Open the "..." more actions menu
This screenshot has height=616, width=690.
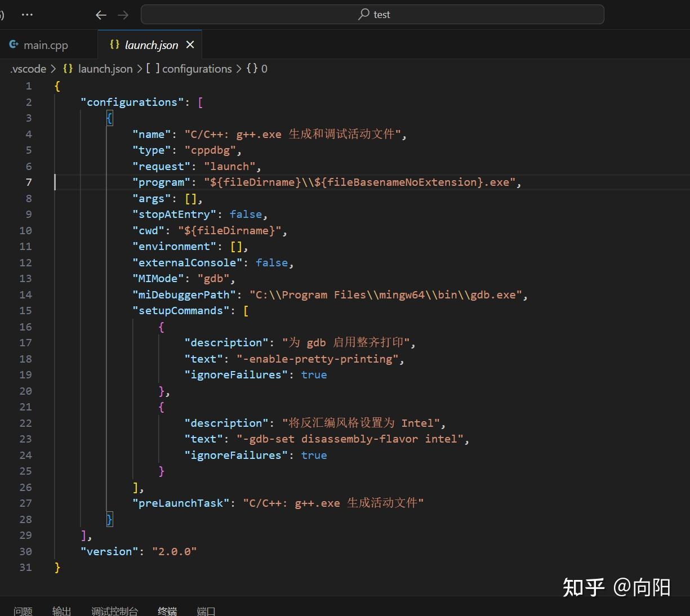pyautogui.click(x=27, y=14)
